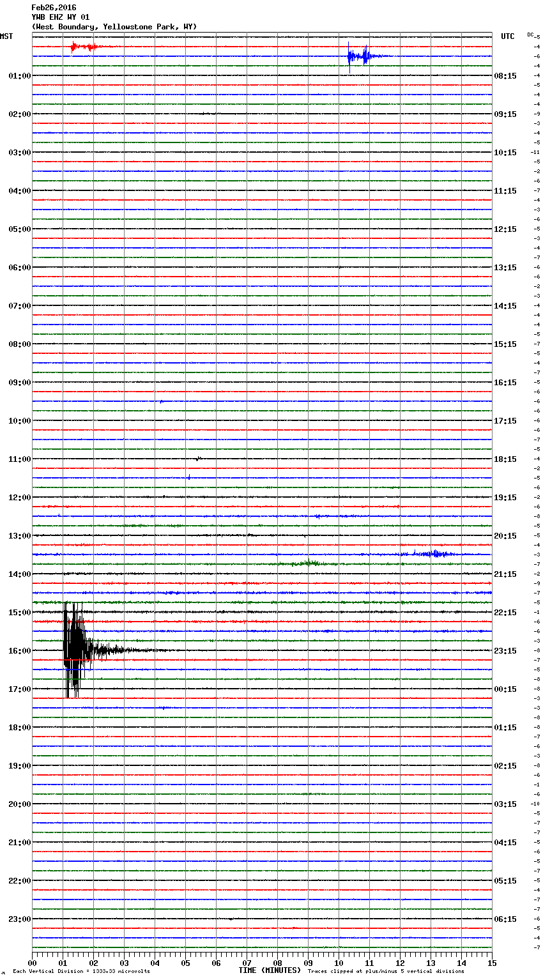
Task: Click the TIME (MINUTES) axis title
Action: click(270, 970)
